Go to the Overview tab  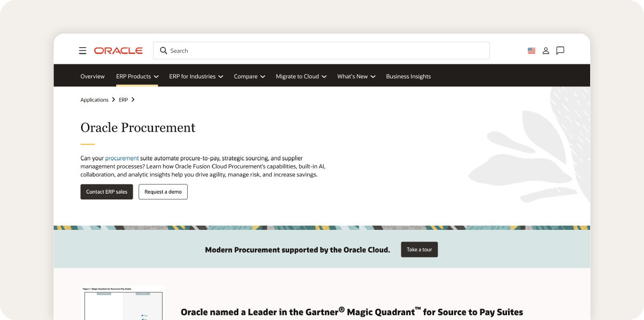tap(93, 76)
